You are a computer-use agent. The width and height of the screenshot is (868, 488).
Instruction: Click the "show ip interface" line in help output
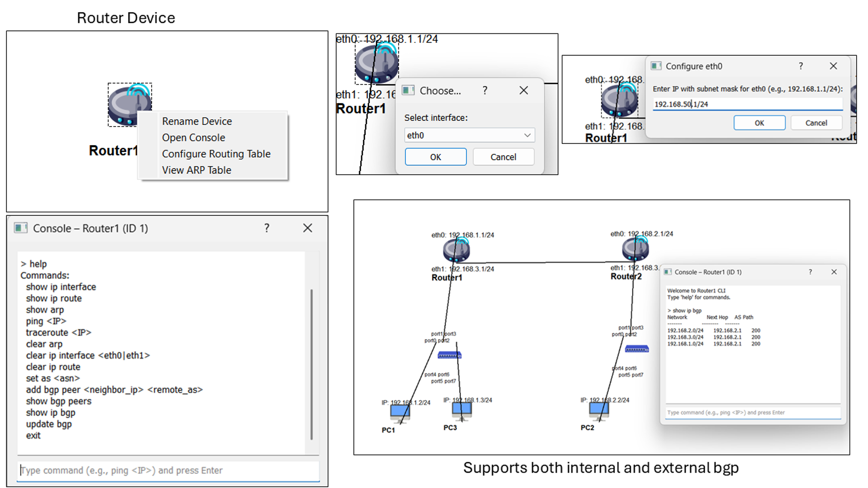pyautogui.click(x=61, y=287)
